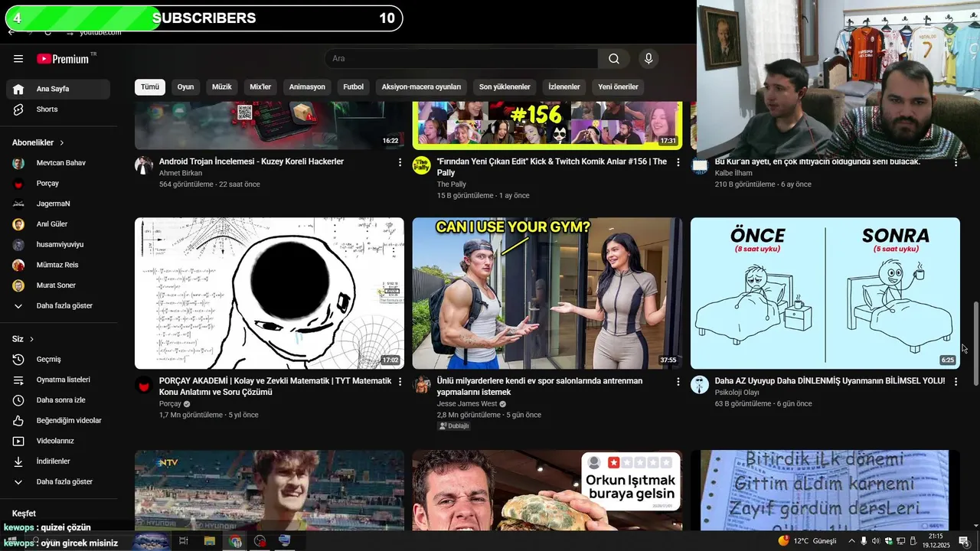Image resolution: width=980 pixels, height=551 pixels.
Task: Select the Müzik filter chip
Action: pyautogui.click(x=221, y=87)
